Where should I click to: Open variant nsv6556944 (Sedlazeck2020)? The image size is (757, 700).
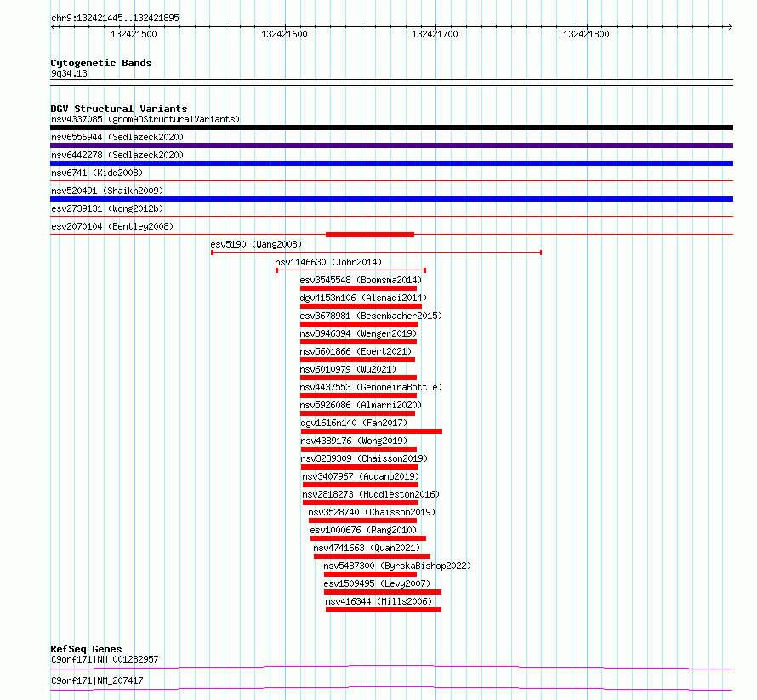tap(117, 137)
